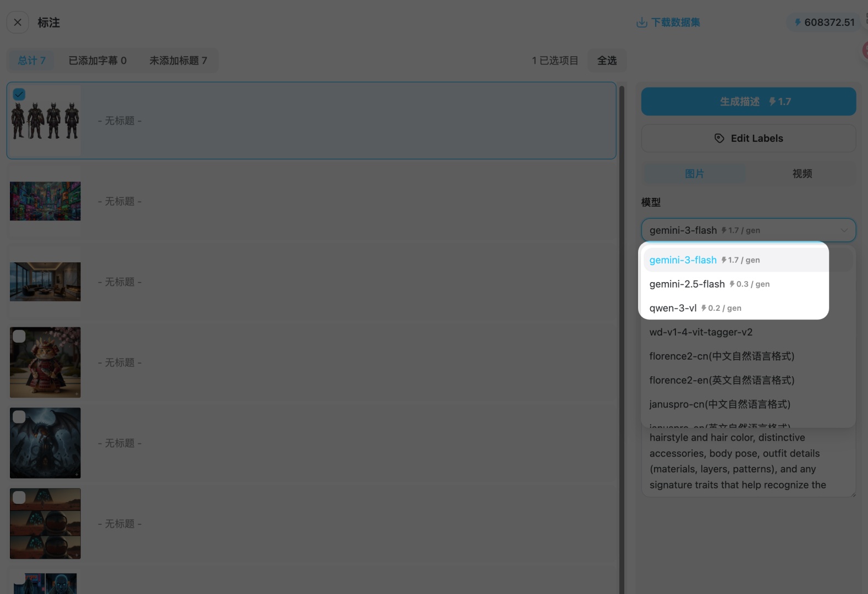Click the lightning credits balance icon
The width and height of the screenshot is (868, 594).
click(797, 23)
